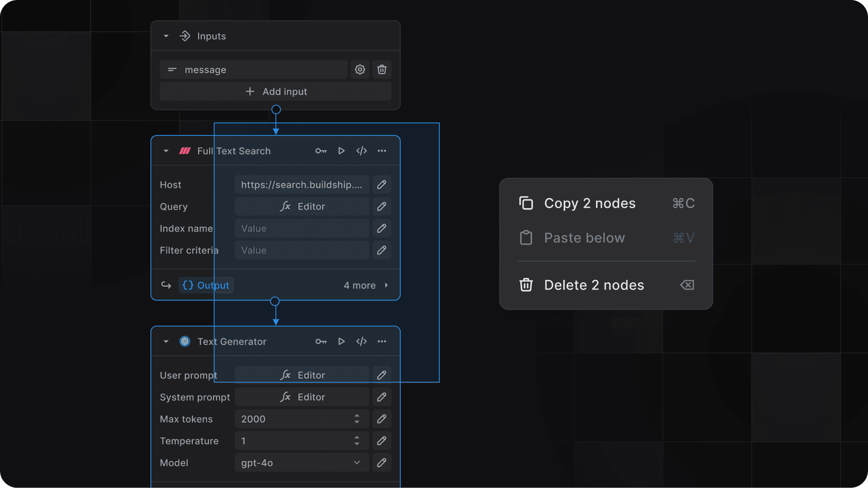Open more options on Text Generator
The image size is (868, 488).
click(382, 342)
